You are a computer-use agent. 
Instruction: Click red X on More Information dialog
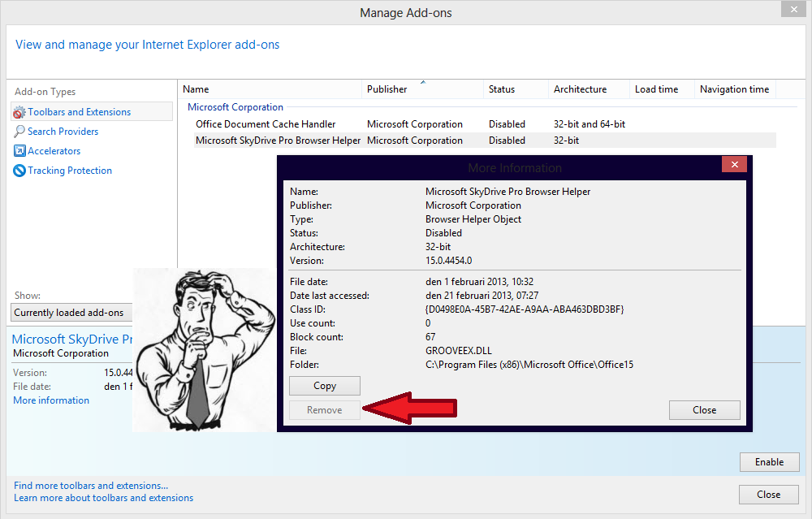[734, 164]
